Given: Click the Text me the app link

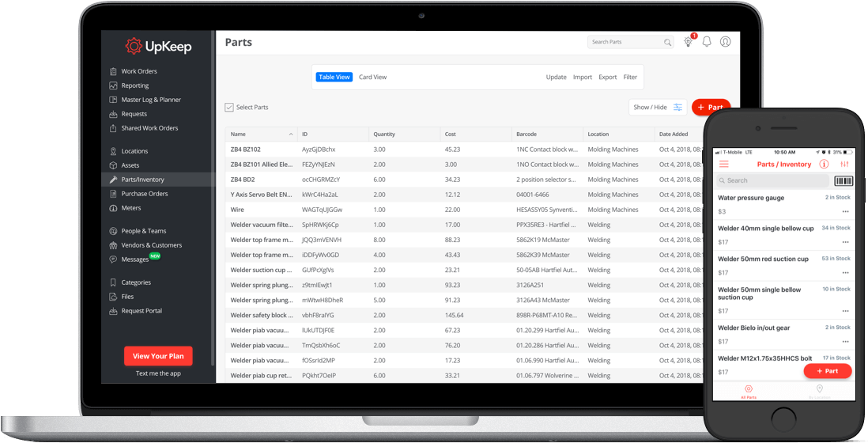Looking at the screenshot, I should [x=158, y=373].
